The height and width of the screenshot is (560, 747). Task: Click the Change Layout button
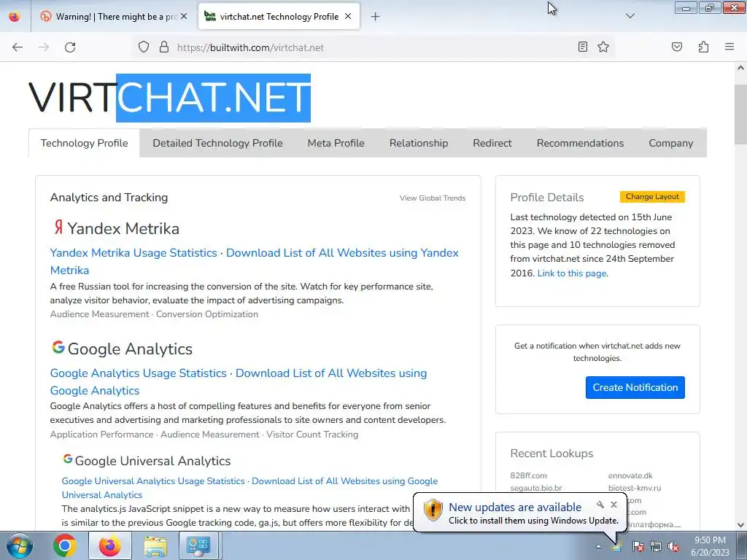point(652,197)
